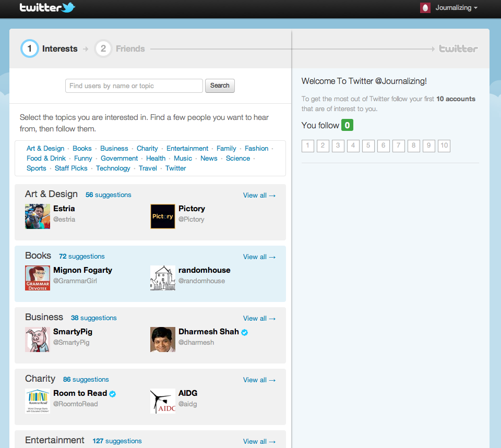Click the Grammar Devotee avatar
The width and height of the screenshot is (501, 448).
(x=38, y=278)
